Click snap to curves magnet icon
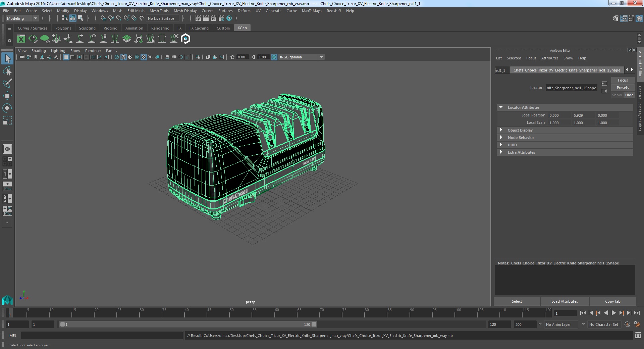The width and height of the screenshot is (644, 349). (111, 18)
